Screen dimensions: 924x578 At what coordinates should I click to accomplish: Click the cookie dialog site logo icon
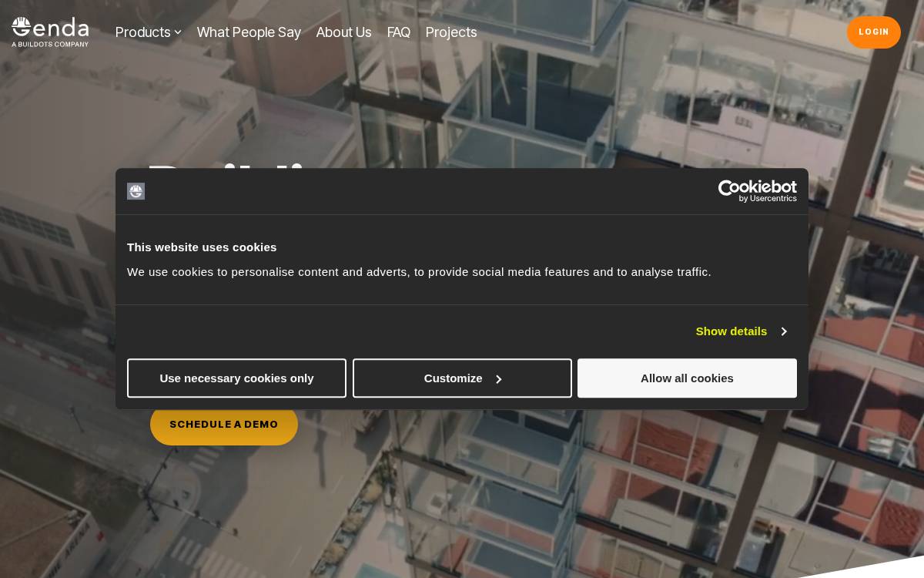[x=136, y=191]
